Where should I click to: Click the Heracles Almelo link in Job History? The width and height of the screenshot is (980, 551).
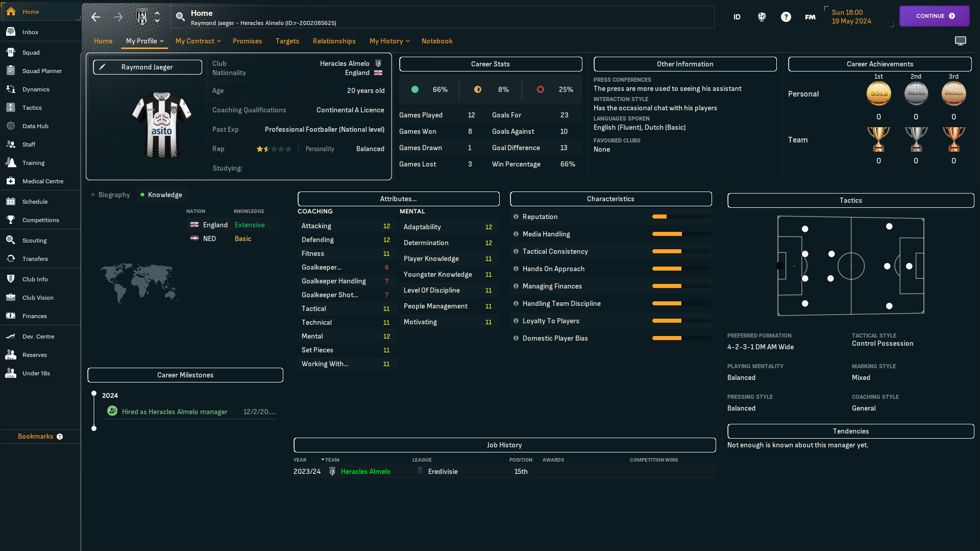365,471
